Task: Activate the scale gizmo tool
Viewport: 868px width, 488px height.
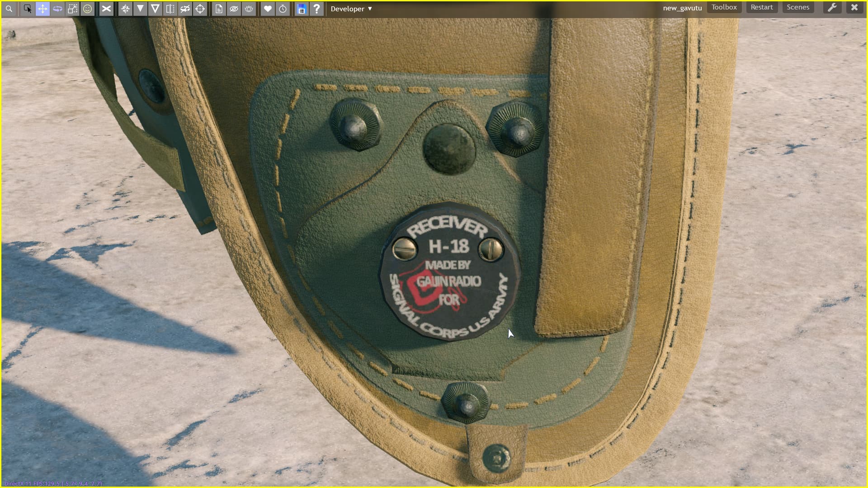Action: [x=72, y=9]
